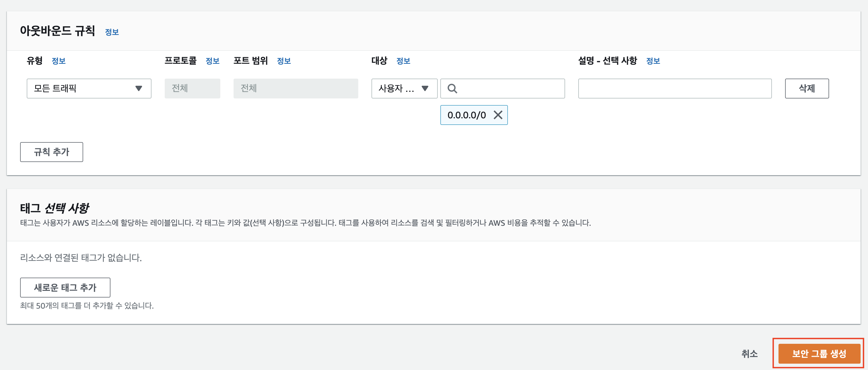
Task: Open 정보 link next to 포트 범위
Action: [284, 61]
